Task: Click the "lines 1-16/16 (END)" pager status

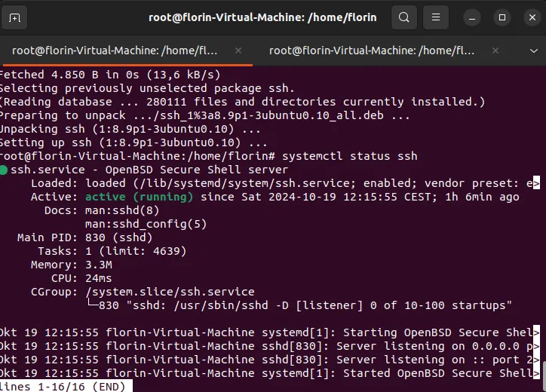Action: click(62, 386)
